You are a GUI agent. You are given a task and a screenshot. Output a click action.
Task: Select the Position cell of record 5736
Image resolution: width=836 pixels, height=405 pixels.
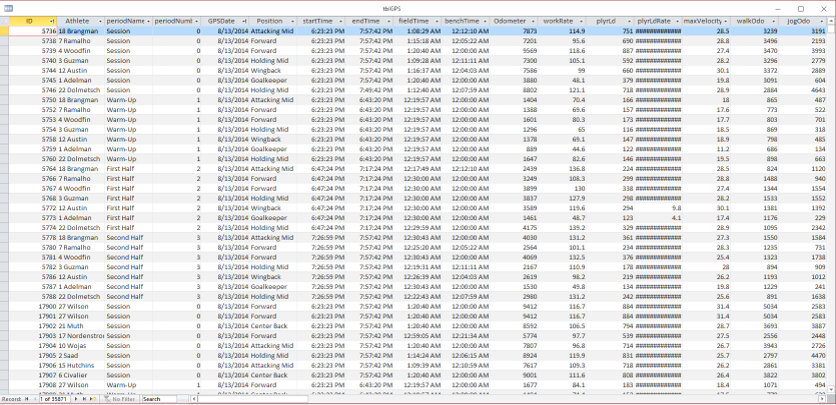(x=272, y=31)
